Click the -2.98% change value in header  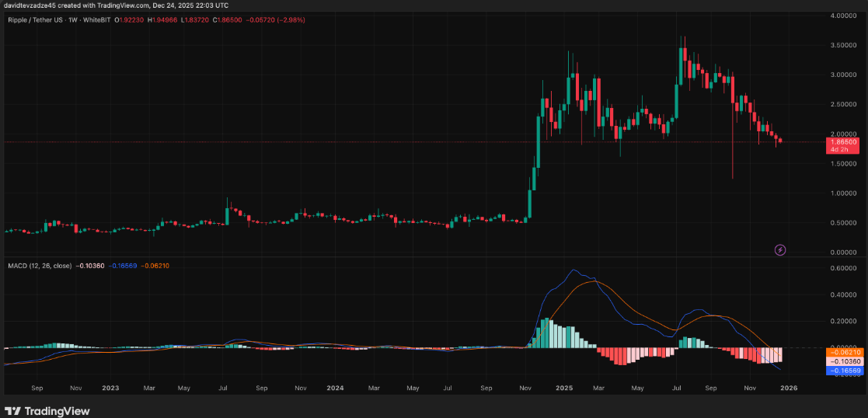point(290,19)
